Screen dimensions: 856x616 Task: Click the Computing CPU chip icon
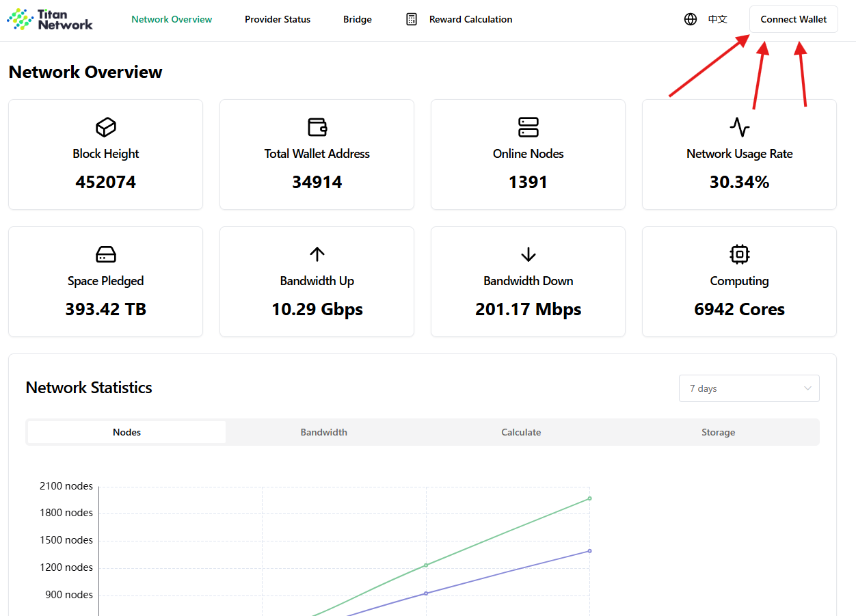(740, 254)
